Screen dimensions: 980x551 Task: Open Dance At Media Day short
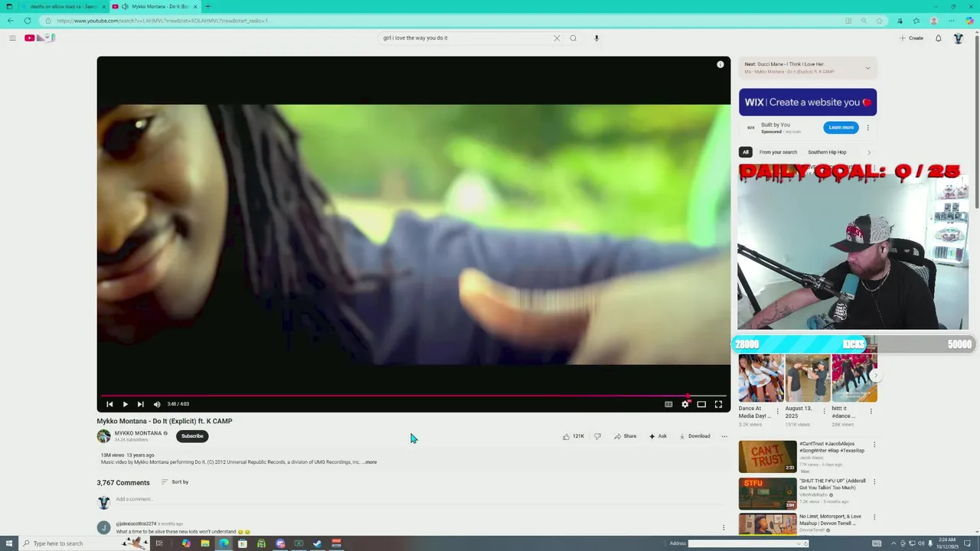pyautogui.click(x=761, y=378)
